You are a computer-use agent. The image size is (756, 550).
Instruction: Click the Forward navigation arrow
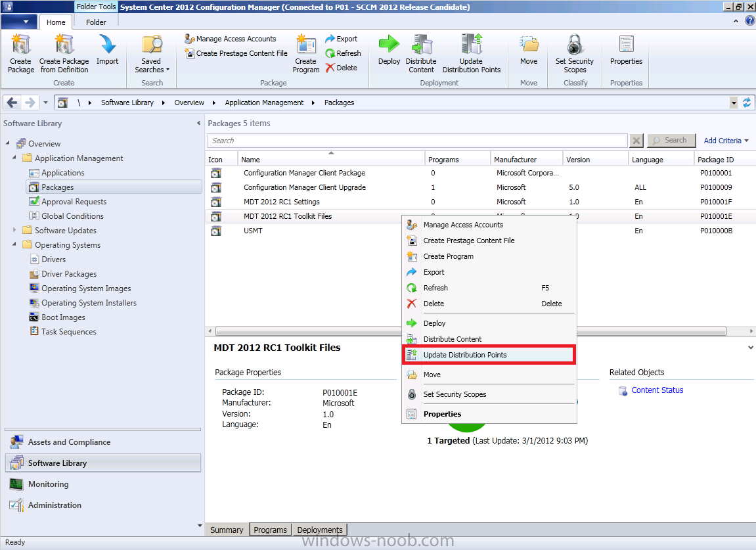point(30,103)
